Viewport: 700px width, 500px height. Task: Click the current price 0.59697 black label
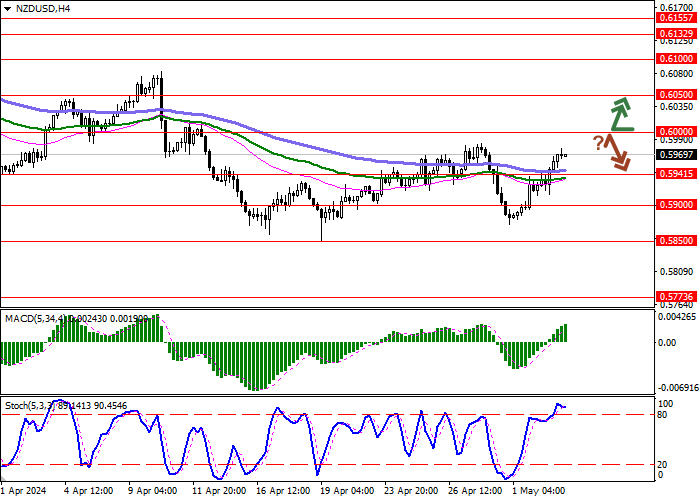coord(677,155)
